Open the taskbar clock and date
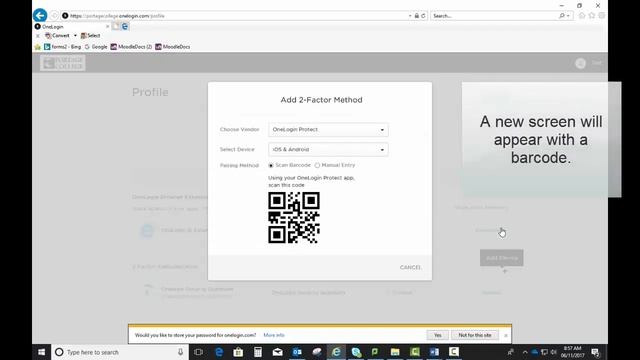This screenshot has width=640, height=360. pos(572,352)
